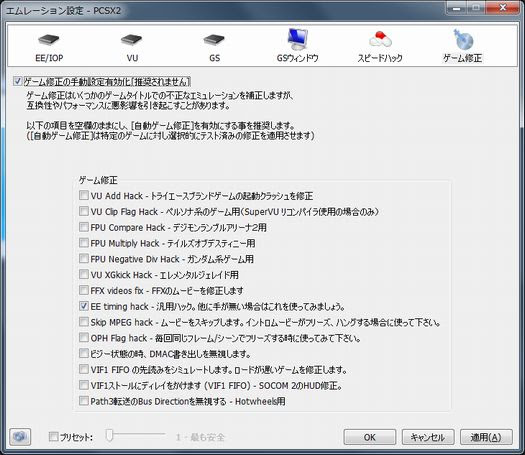Viewport: 525px width, 455px height.
Task: Enable the VIF1 FIFO の先読みをシミュレート checkbox
Action: click(x=83, y=370)
